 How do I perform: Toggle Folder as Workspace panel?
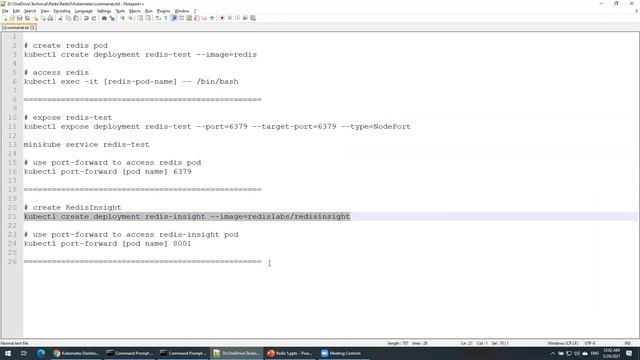(204, 18)
